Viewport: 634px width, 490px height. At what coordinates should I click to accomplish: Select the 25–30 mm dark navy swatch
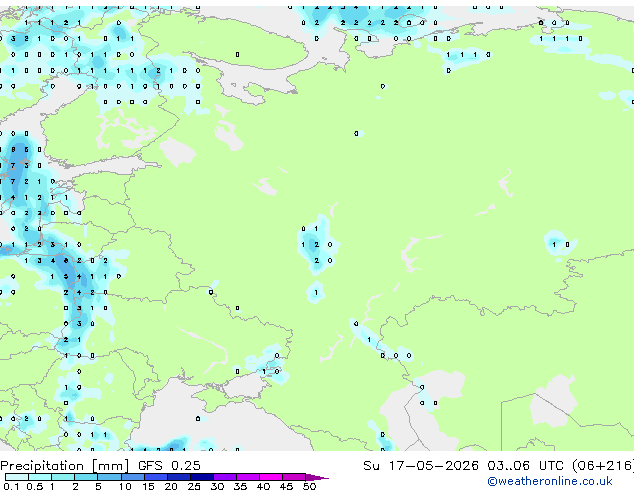[201, 477]
